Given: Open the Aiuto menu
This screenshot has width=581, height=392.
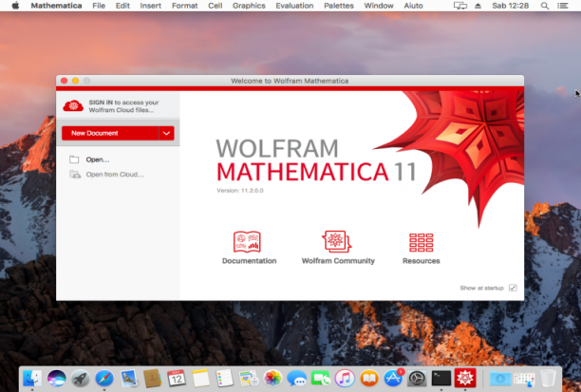Looking at the screenshot, I should coord(413,6).
